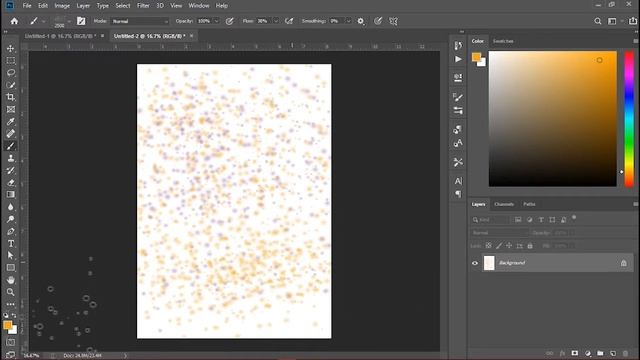Image resolution: width=640 pixels, height=360 pixels.
Task: Create a new group folder icon
Action: click(600, 353)
